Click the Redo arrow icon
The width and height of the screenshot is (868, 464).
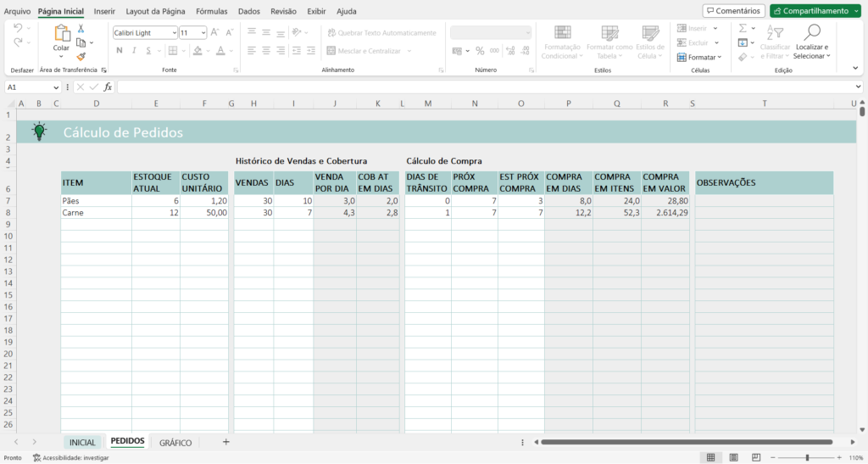pyautogui.click(x=18, y=42)
